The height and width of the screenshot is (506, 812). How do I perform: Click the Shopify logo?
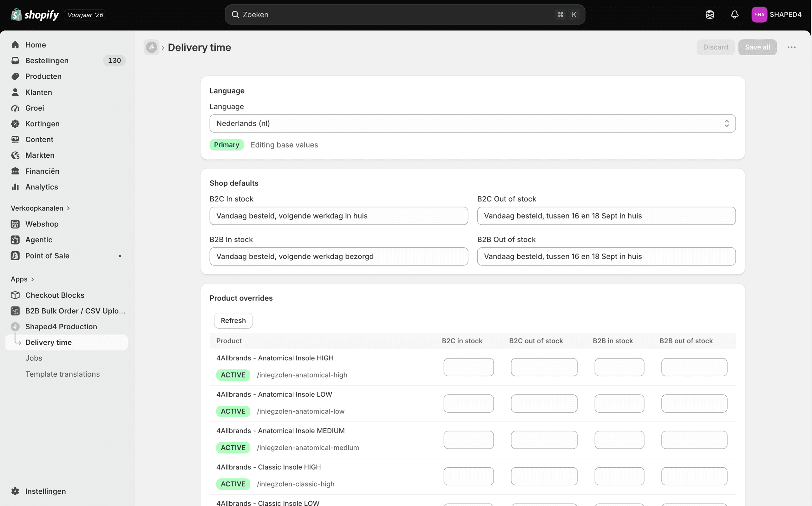click(35, 15)
